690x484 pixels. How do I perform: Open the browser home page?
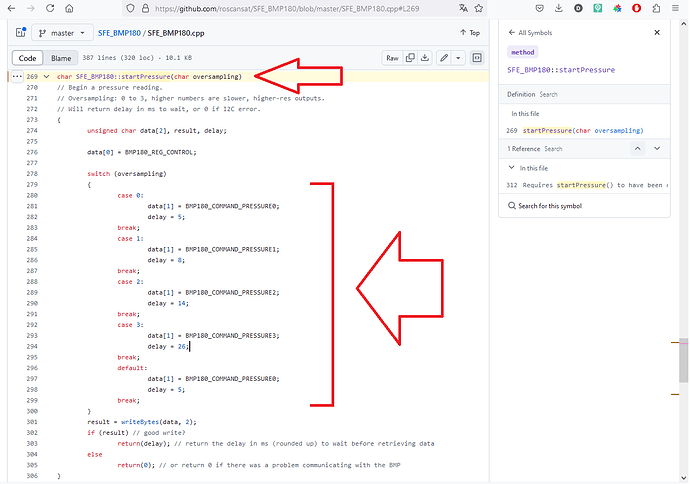tap(69, 8)
